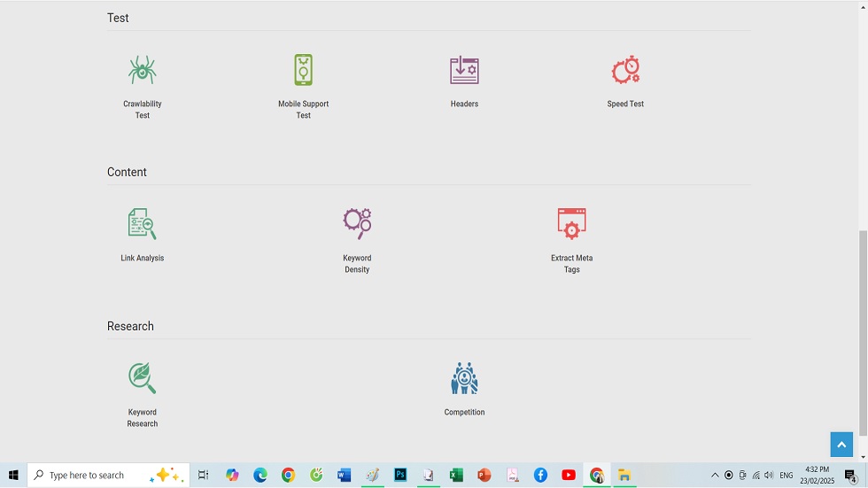
Task: Click the Speed Test label link
Action: click(625, 105)
